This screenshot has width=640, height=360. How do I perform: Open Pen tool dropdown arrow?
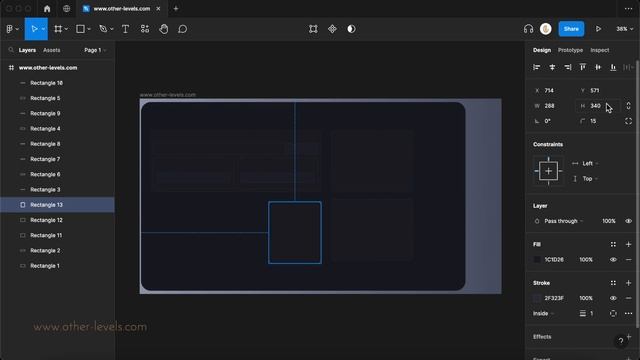coord(111,29)
